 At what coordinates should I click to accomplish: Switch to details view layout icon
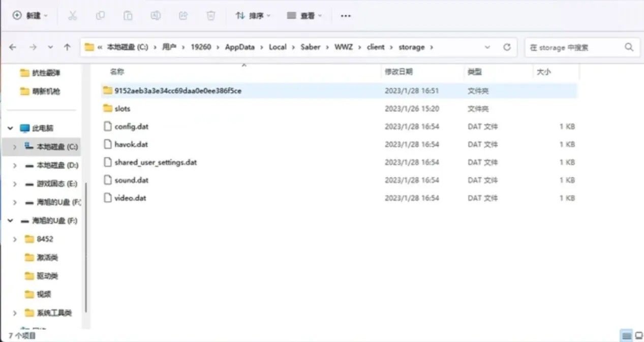point(627,336)
